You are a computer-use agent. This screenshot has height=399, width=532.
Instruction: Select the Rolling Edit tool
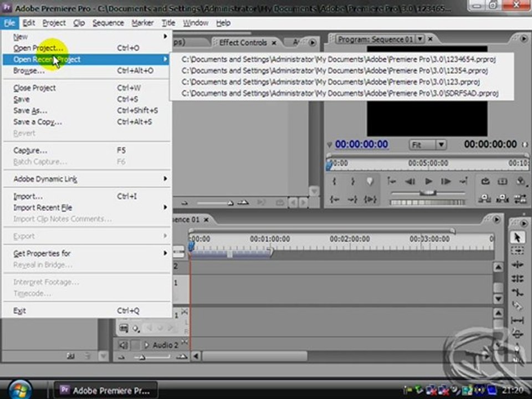[x=517, y=279]
